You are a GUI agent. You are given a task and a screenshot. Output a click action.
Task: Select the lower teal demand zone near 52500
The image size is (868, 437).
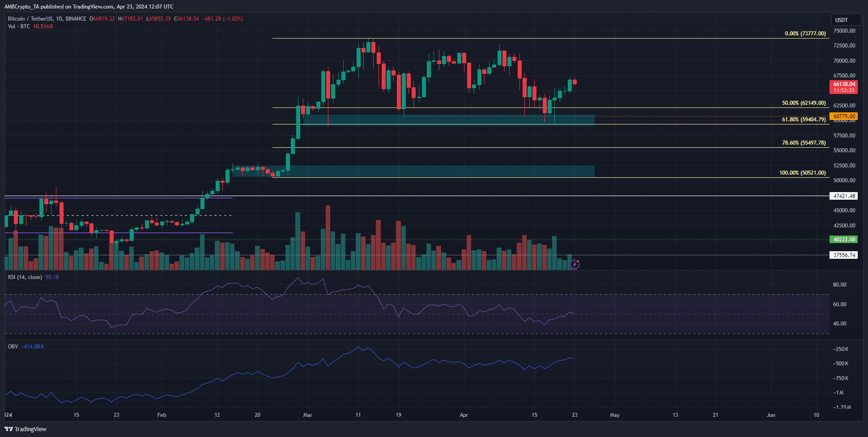pyautogui.click(x=413, y=171)
